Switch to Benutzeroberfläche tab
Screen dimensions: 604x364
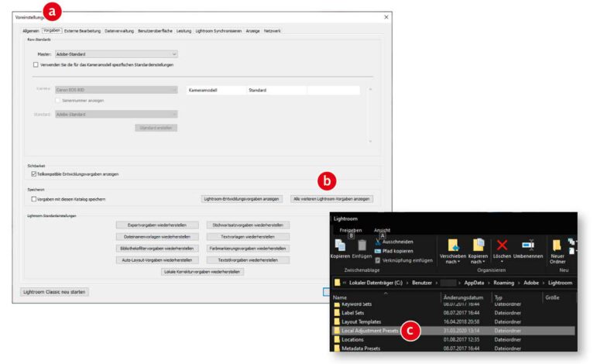point(155,31)
